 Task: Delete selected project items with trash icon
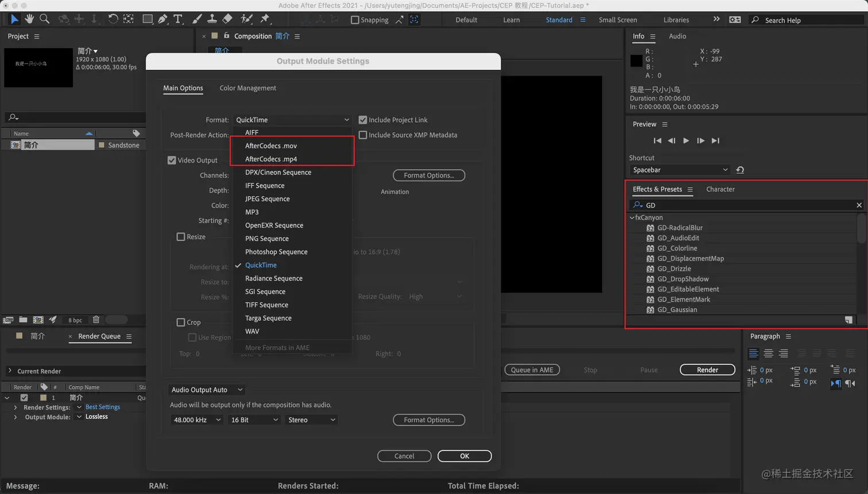[96, 320]
